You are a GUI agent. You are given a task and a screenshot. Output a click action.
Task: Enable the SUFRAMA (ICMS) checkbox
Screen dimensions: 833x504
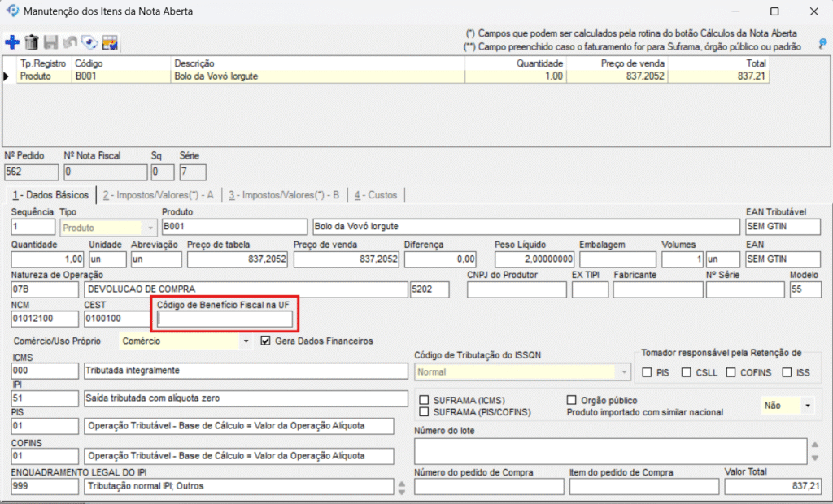[424, 400]
